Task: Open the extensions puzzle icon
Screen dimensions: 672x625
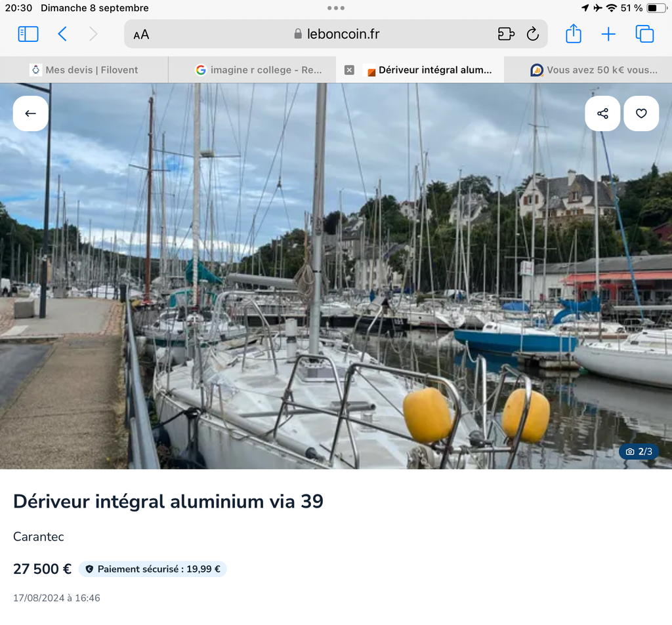Action: [506, 34]
